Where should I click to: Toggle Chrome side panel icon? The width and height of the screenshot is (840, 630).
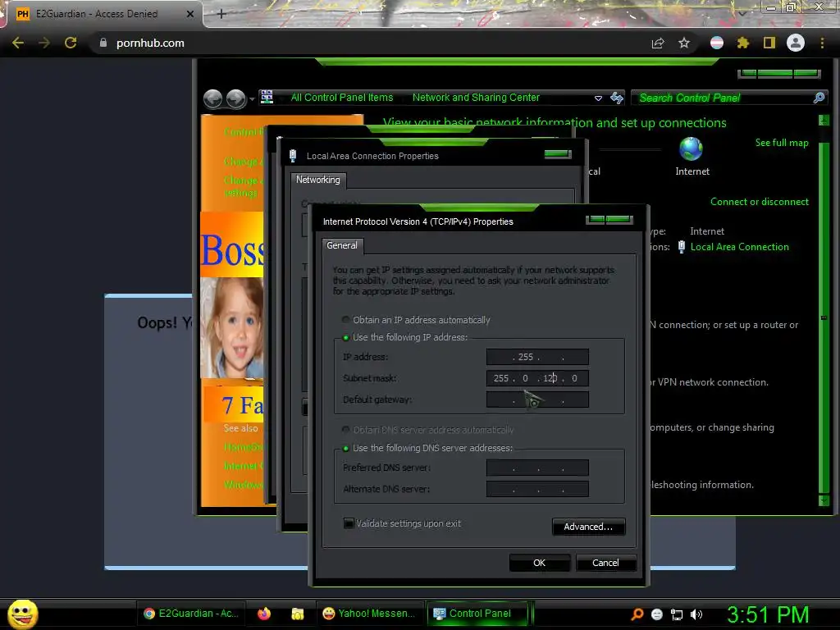pyautogui.click(x=769, y=43)
